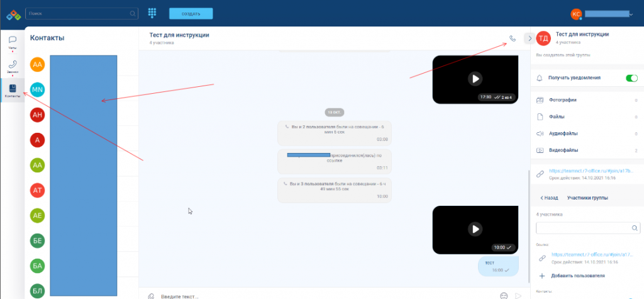The image size is (644, 299).
Task: Click the attachment paperclip icon
Action: point(151,296)
